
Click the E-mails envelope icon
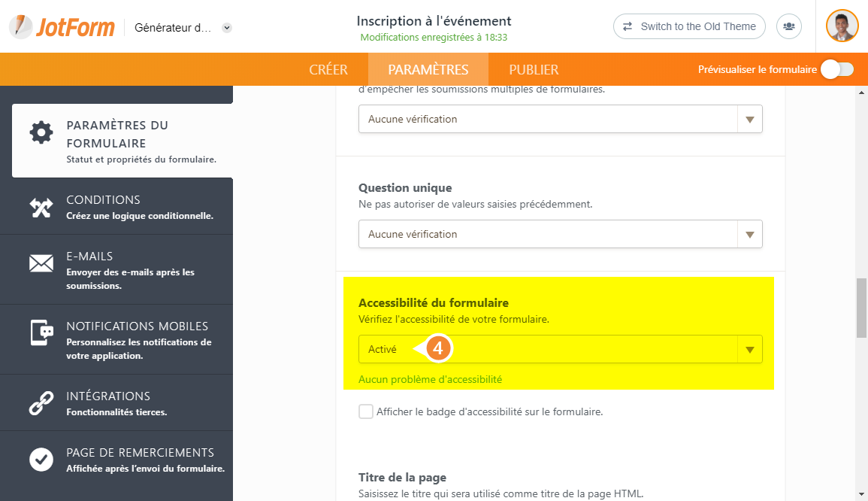click(x=41, y=263)
